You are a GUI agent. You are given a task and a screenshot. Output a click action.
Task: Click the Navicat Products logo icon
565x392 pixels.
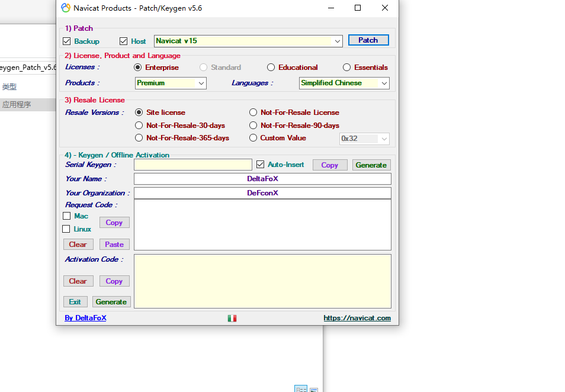65,8
